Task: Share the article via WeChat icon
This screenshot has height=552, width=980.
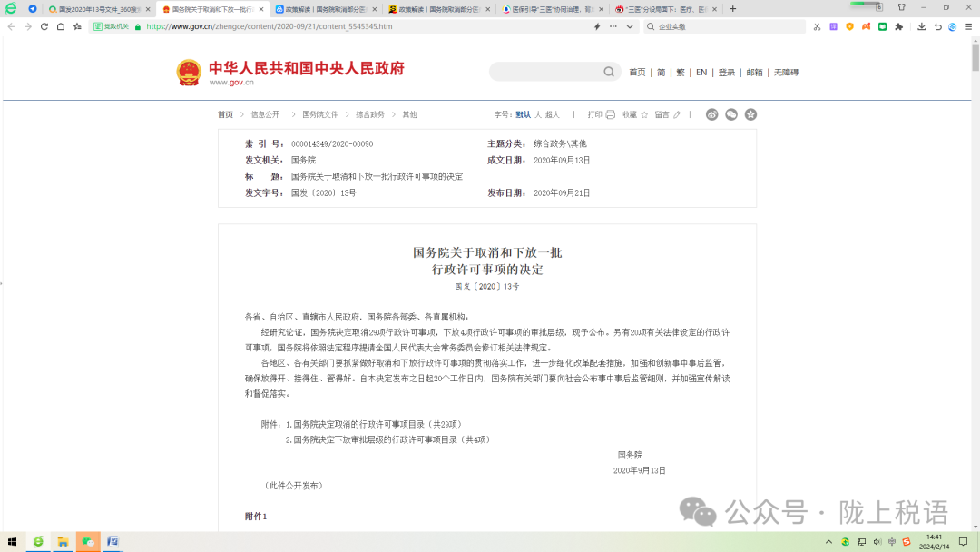Action: [x=731, y=114]
